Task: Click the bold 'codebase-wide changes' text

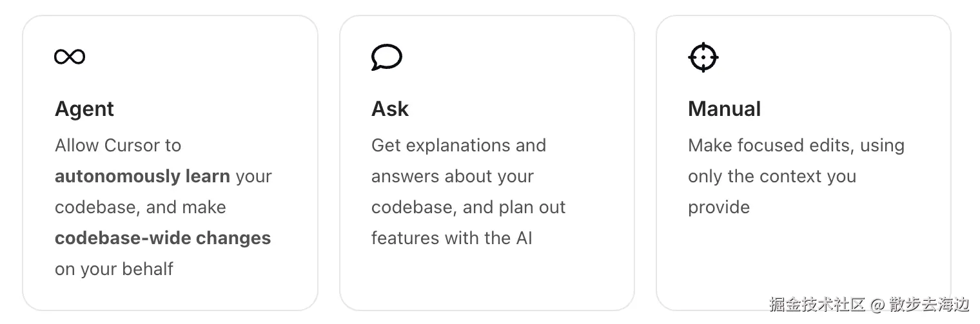Action: click(163, 238)
